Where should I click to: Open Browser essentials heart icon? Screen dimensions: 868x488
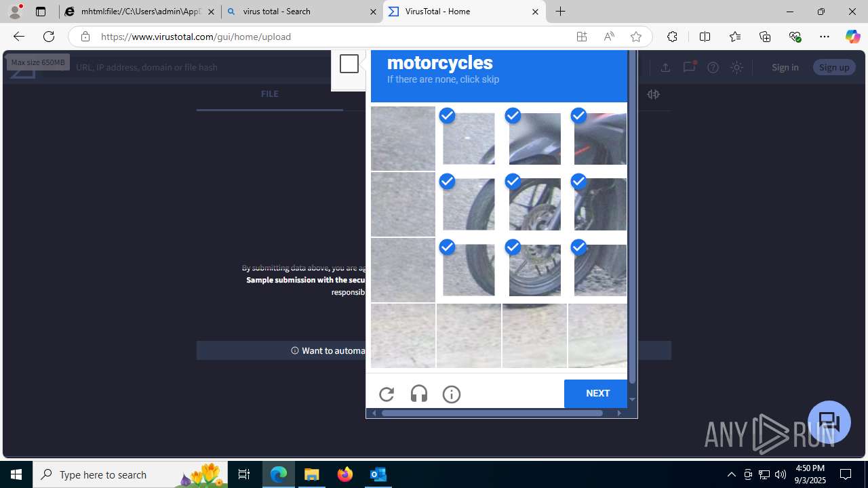click(795, 37)
